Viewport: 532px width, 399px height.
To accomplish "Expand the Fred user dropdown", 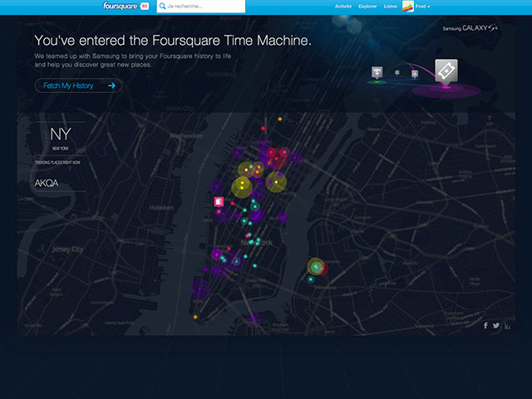I will click(x=423, y=6).
